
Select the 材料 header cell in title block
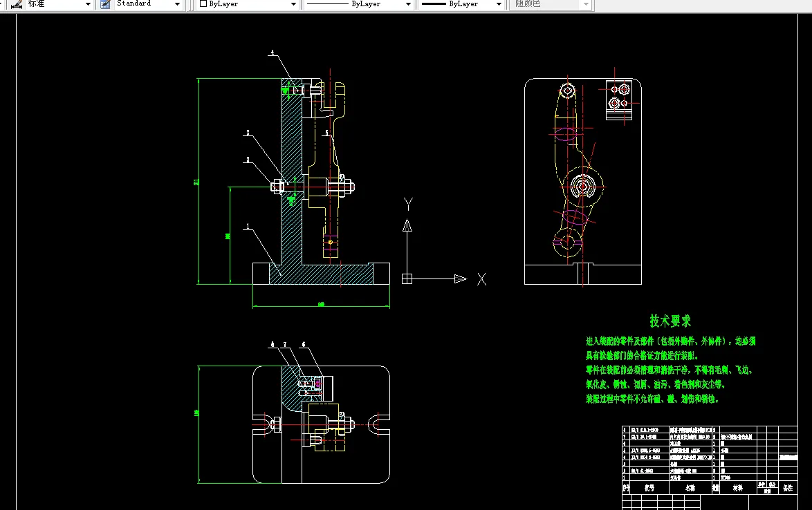738,488
